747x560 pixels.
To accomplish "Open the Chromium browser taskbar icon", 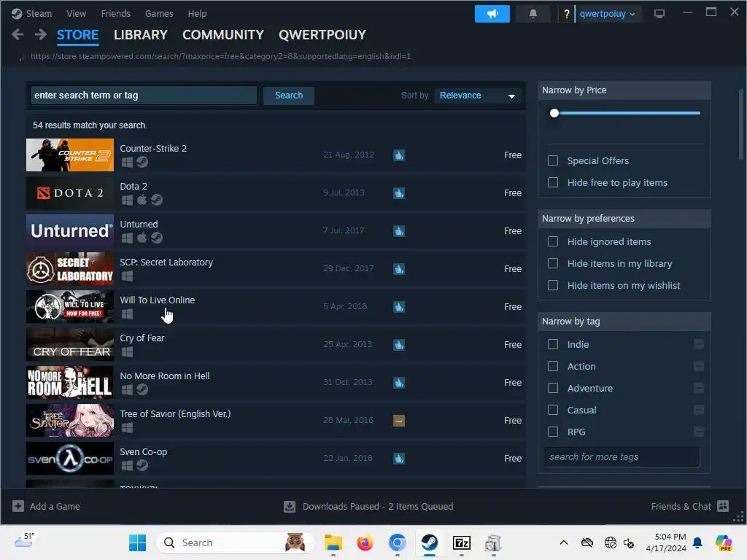I will coord(398,542).
